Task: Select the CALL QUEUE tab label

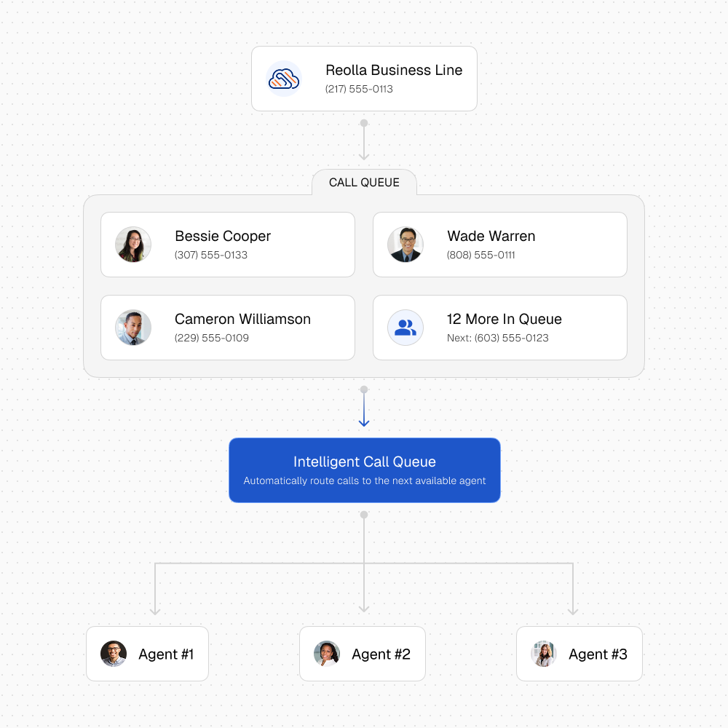Action: (x=364, y=183)
